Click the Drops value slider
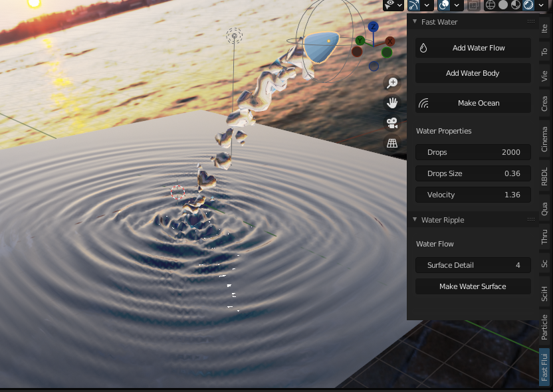The height and width of the screenshot is (392, 553). 473,152
